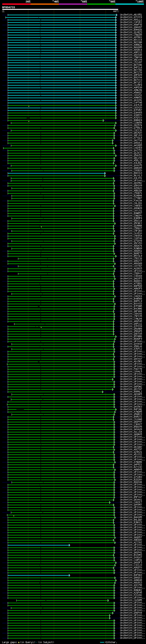Image resolution: width=146 pixels, height=644 pixels.
Task: Select the UniRef100_B0W568 label
Action: (131, 299)
